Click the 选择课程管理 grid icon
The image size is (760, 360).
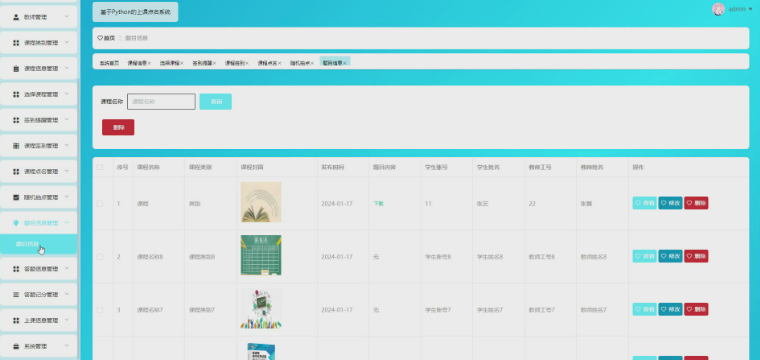tap(16, 94)
